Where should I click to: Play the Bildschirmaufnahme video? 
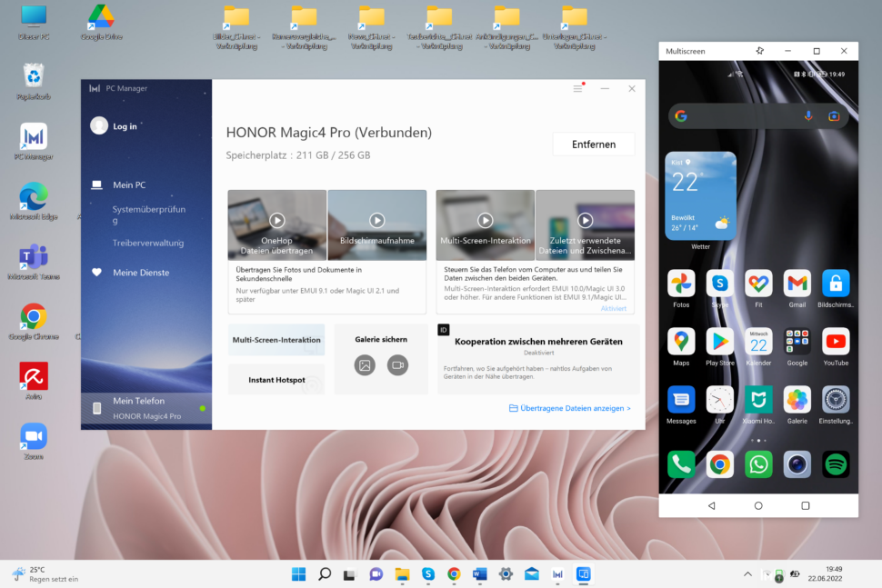(376, 220)
